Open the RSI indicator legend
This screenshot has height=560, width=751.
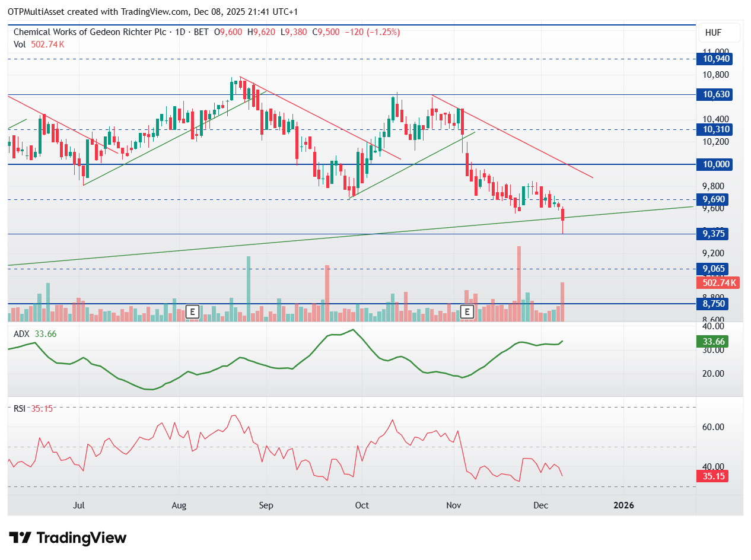point(20,408)
